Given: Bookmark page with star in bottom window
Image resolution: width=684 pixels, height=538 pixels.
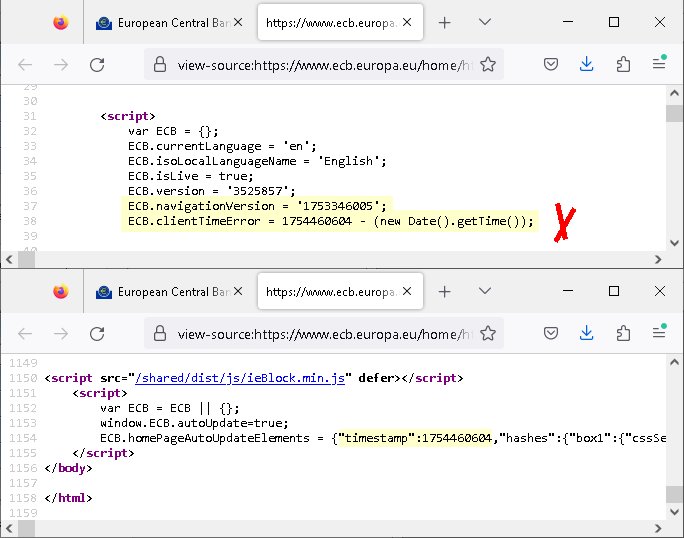Looking at the screenshot, I should tap(488, 332).
